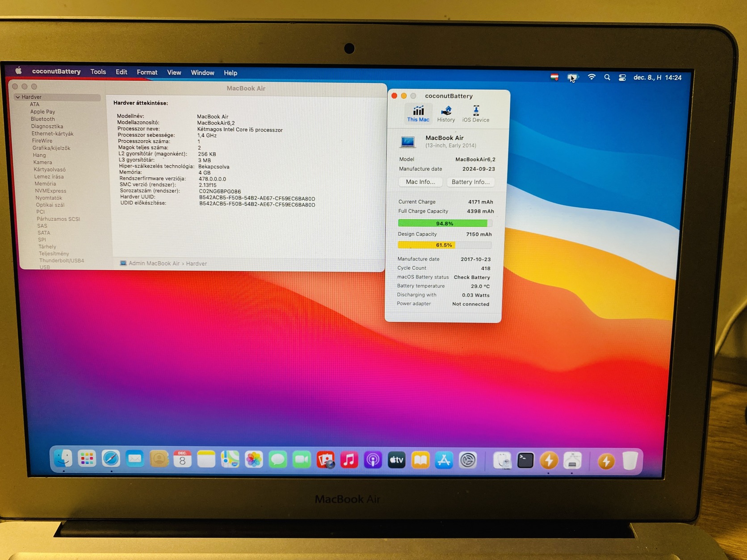Open the Format menu

147,72
